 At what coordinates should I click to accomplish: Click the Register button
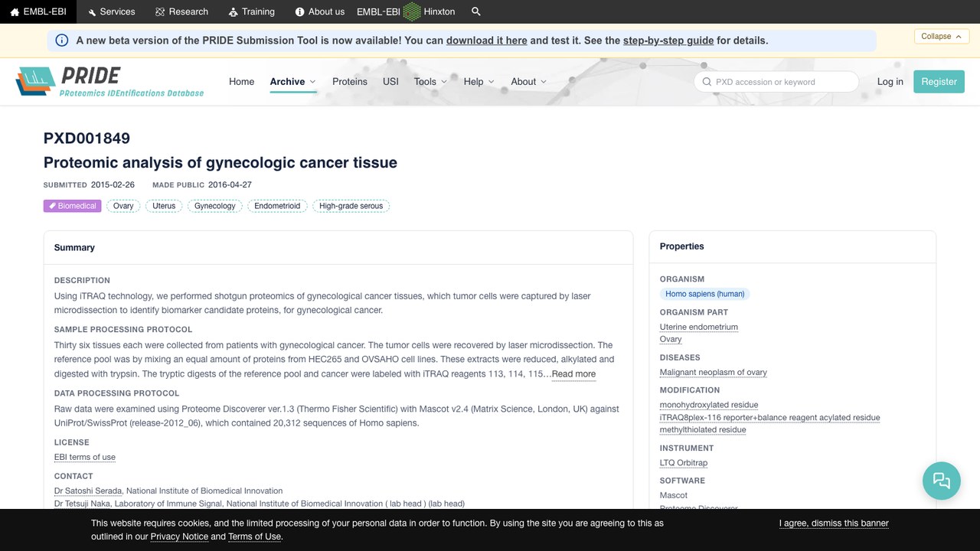click(x=939, y=82)
